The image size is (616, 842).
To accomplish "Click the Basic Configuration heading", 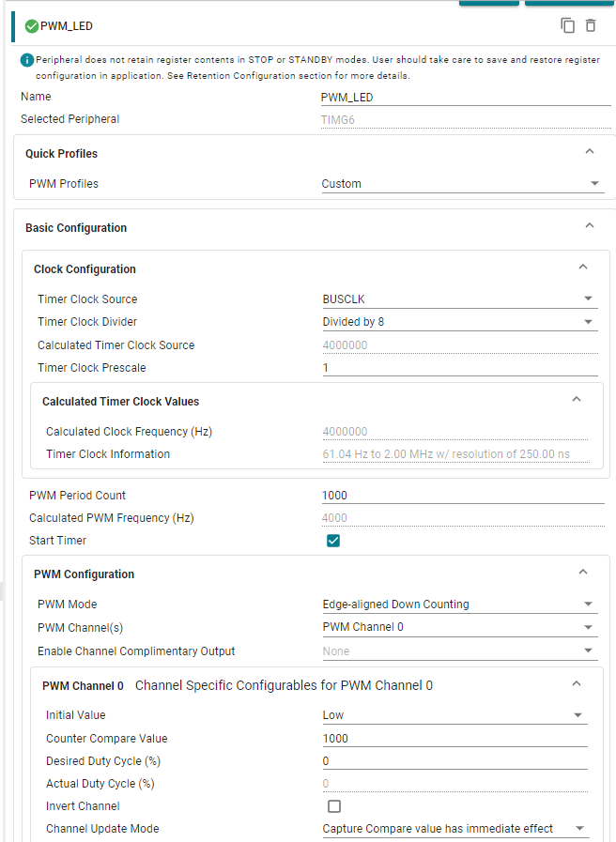I will point(76,228).
